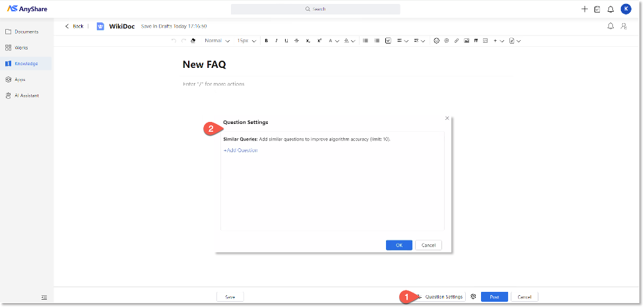
Task: Toggle bold formatting in the editor toolbar
Action: point(267,41)
